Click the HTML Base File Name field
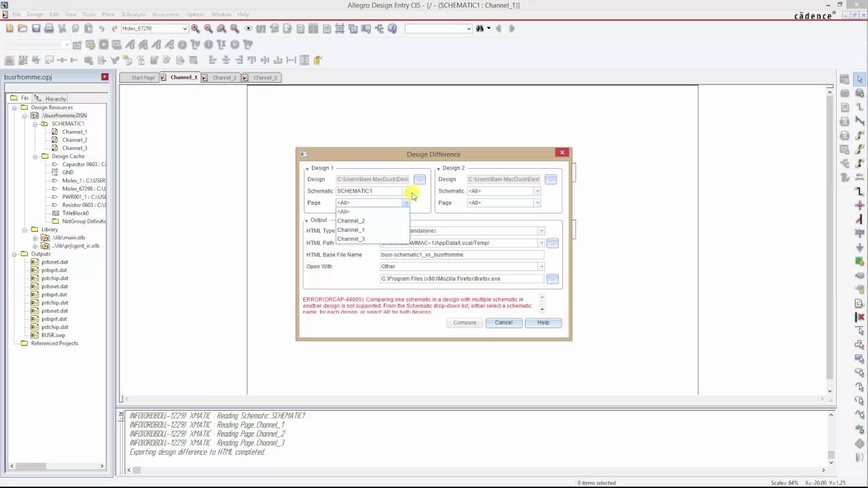 coord(462,255)
